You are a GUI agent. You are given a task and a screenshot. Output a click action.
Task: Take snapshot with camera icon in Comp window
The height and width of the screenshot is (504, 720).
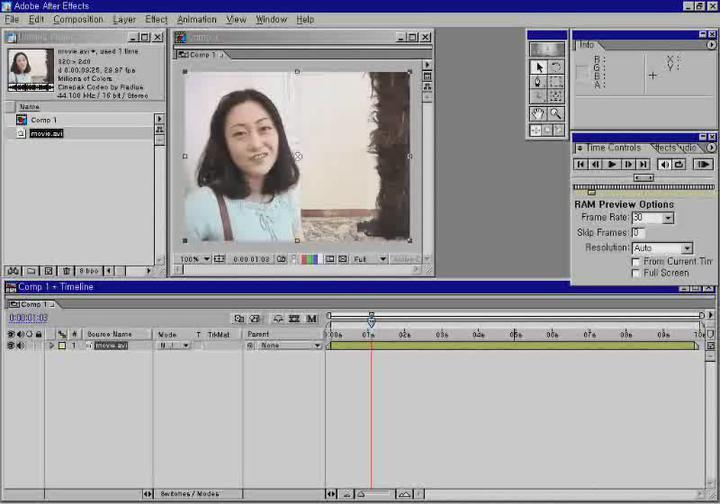(281, 259)
